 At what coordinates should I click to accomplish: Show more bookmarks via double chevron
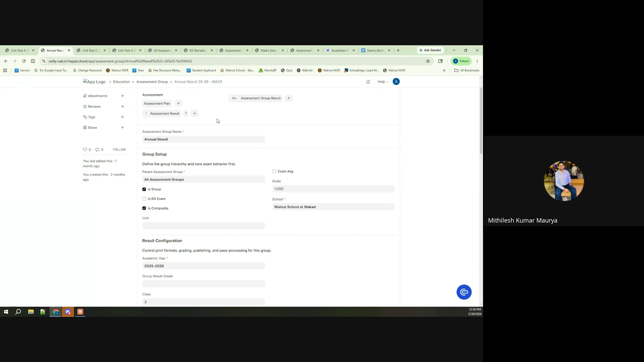(x=444, y=70)
